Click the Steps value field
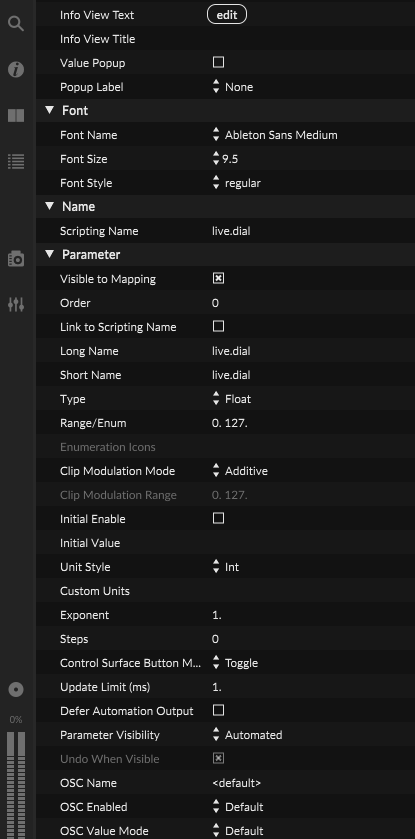415x839 pixels. 215,639
